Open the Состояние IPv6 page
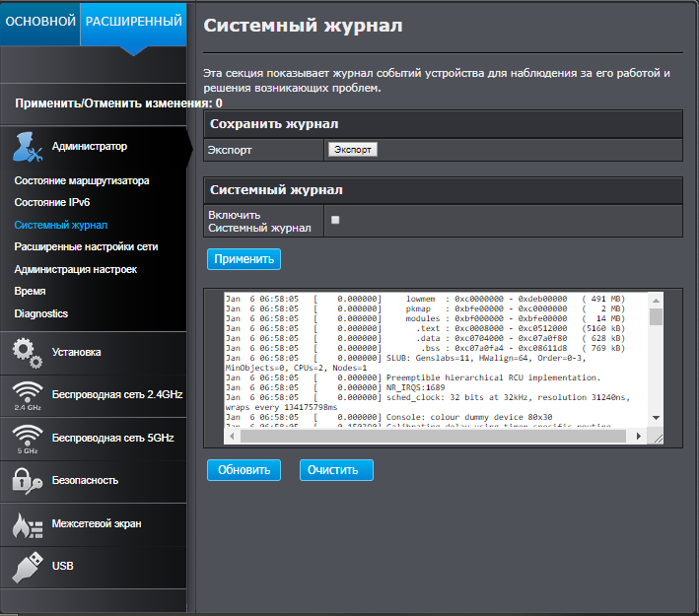Screen dimensions: 699x616 (x=51, y=202)
